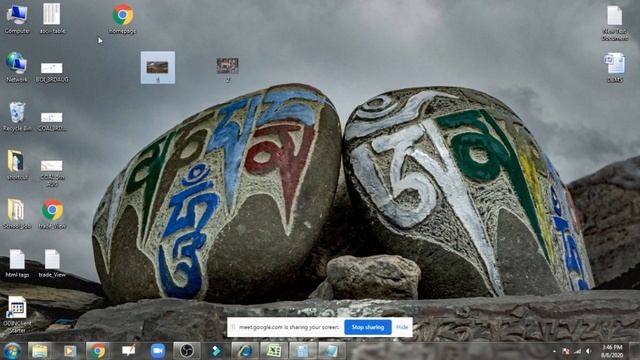Open the Network desktop icon
The width and height of the screenshot is (640, 360).
click(x=17, y=67)
